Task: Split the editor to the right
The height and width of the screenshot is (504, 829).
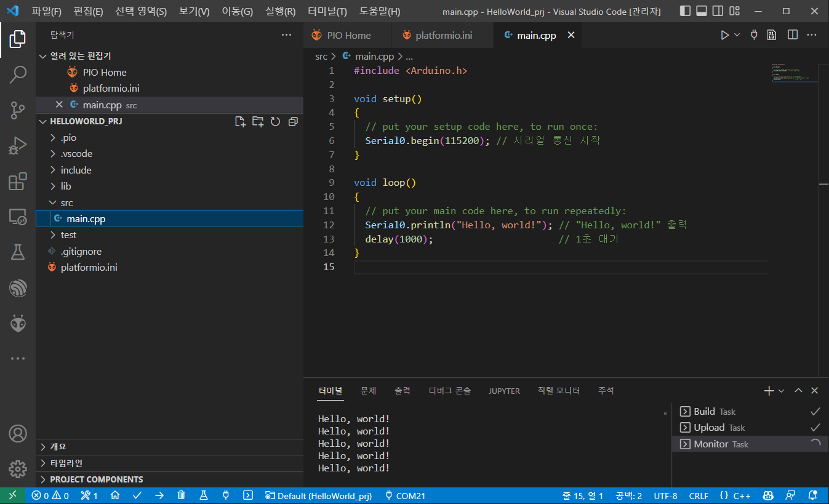Action: [x=793, y=35]
